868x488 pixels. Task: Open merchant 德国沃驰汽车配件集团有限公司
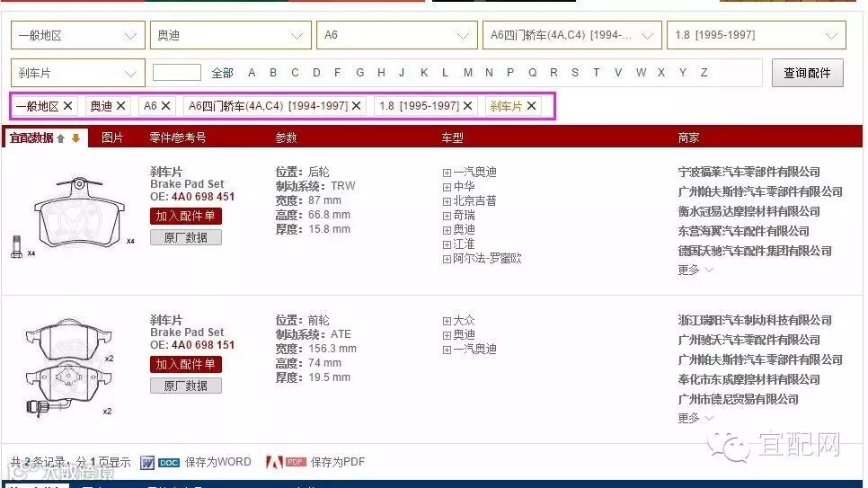tap(755, 252)
